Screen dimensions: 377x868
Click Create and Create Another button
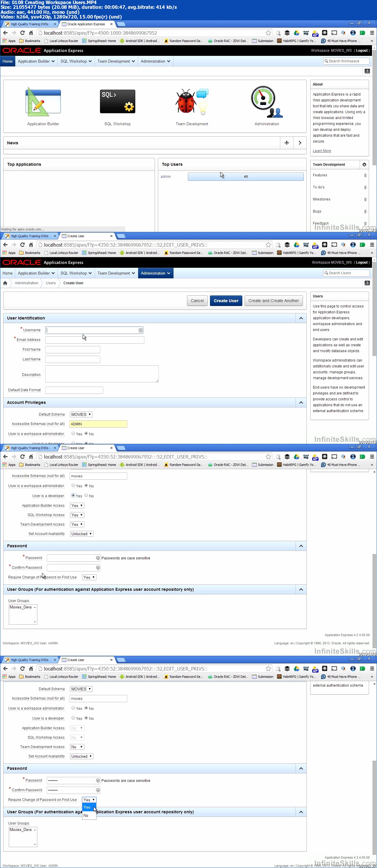tap(273, 301)
